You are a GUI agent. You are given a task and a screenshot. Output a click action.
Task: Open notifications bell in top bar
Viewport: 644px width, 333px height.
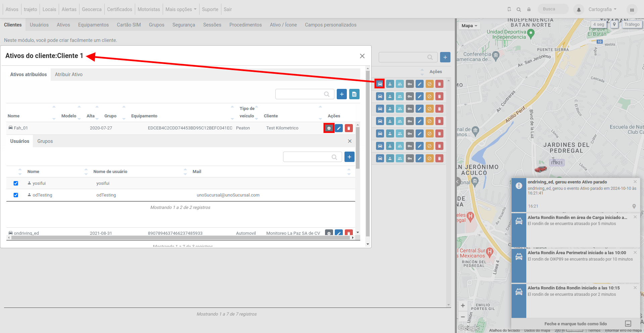[579, 10]
